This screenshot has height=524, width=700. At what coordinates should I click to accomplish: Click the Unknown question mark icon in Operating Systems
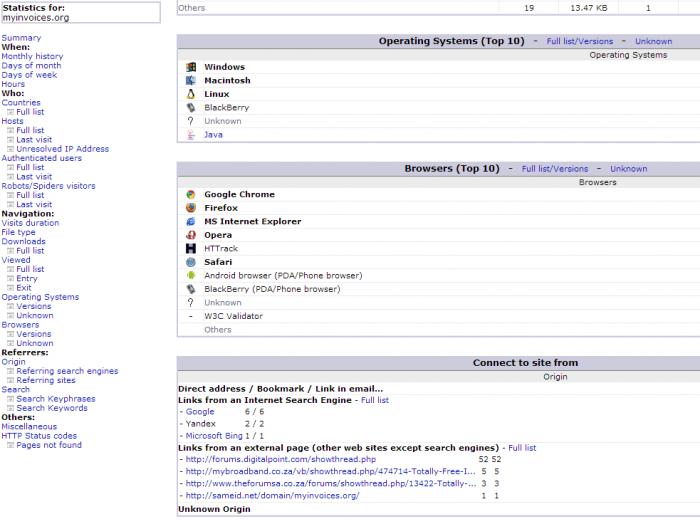point(191,121)
